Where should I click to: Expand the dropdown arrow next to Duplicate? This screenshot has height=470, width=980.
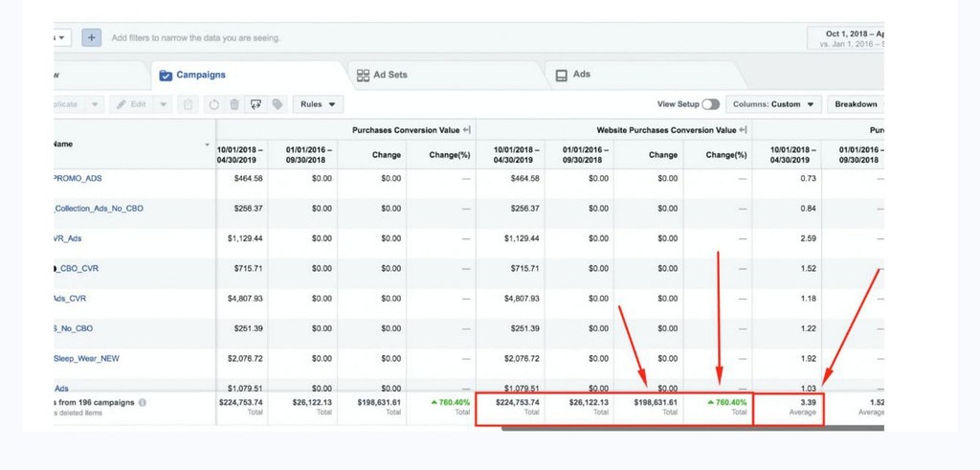tap(95, 104)
